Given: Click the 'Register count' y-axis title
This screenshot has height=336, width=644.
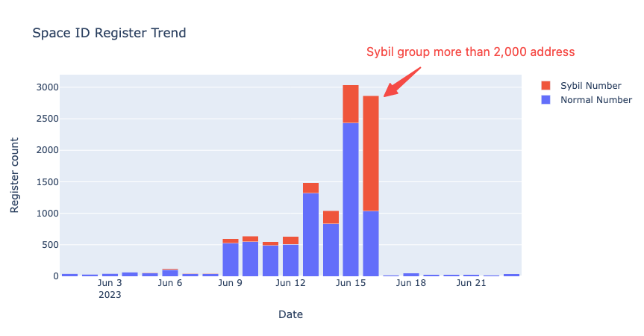Looking at the screenshot, I should tap(14, 175).
